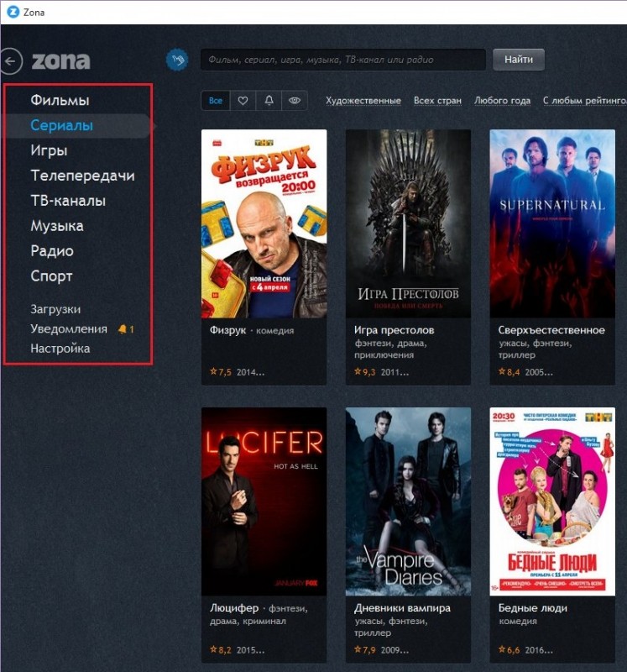Open the Игра престолов poster
This screenshot has width=627, height=672.
pyautogui.click(x=408, y=223)
